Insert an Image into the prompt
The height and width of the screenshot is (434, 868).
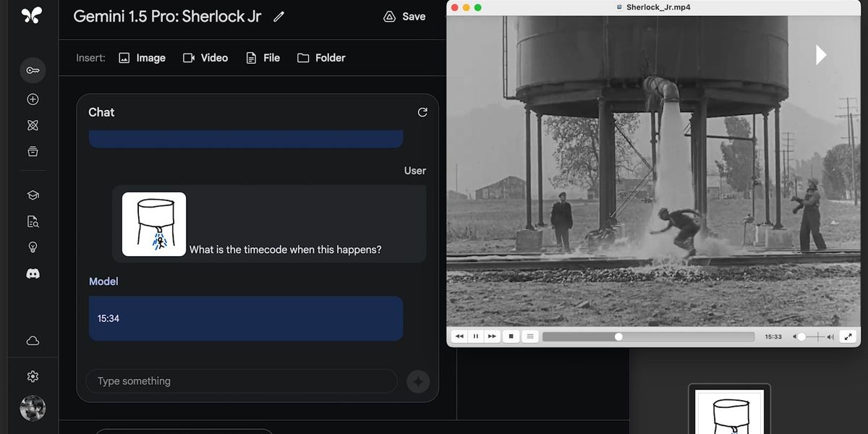click(142, 58)
